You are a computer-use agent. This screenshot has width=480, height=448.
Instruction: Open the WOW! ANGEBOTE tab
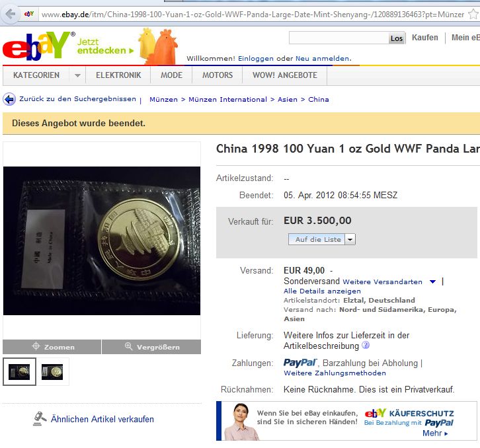click(x=285, y=75)
